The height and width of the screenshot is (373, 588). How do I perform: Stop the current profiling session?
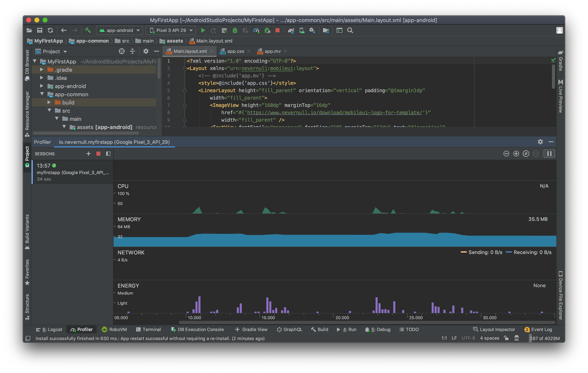pos(98,154)
